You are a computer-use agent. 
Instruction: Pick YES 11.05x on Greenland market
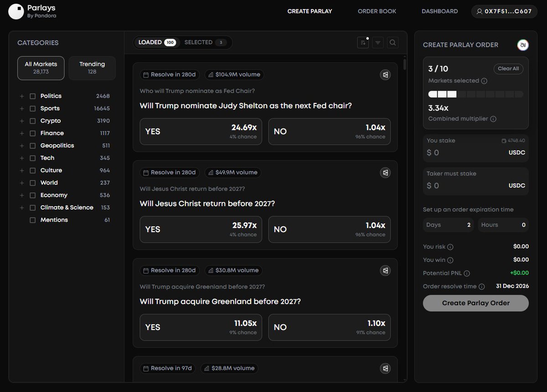click(x=201, y=327)
